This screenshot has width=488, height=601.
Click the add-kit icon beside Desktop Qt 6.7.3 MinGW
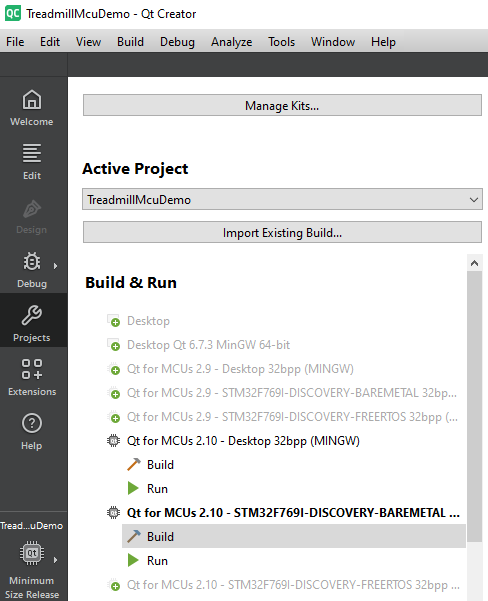(113, 345)
